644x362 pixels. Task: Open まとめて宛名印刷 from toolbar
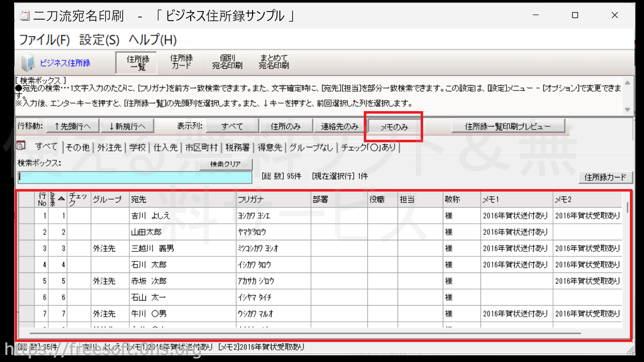274,62
